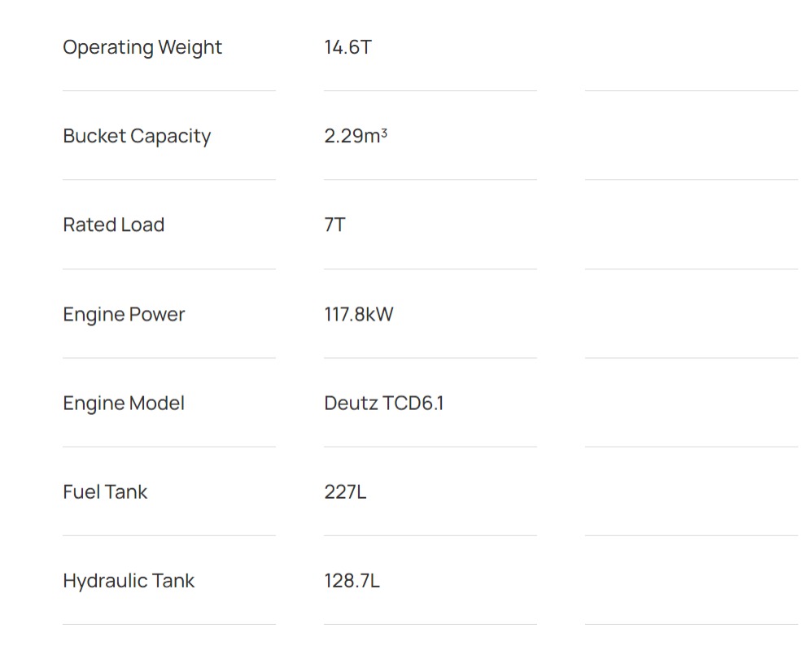Click the Fuel Tank label

(105, 491)
